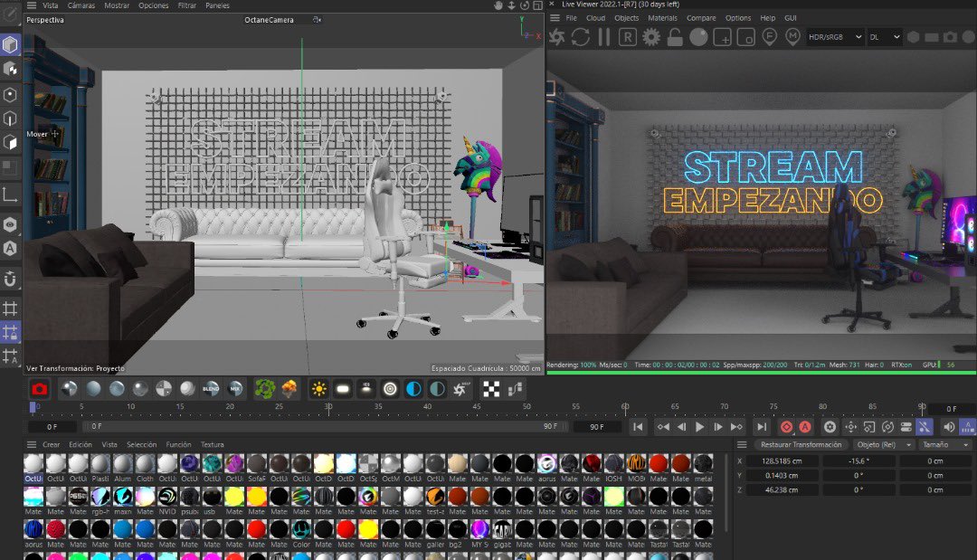This screenshot has width=977, height=560.
Task: Click the OctaneCamera label in viewport
Action: coord(270,20)
